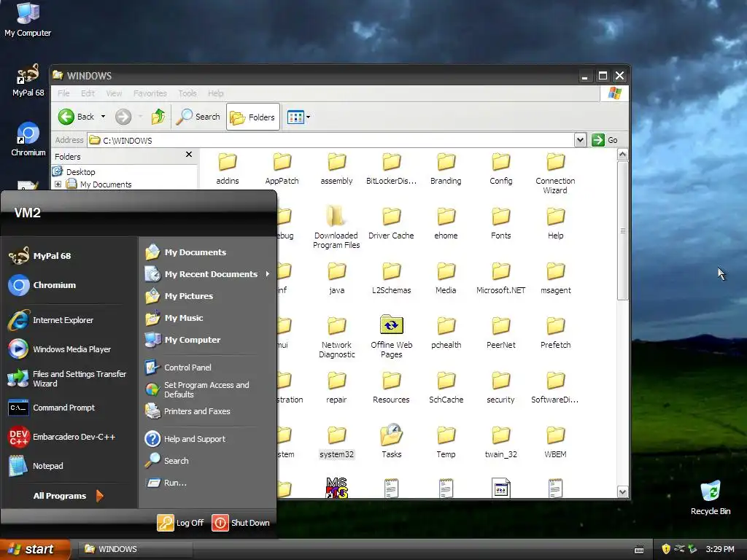Click the WINDOWS taskbar button
This screenshot has width=747, height=560.
tap(135, 549)
